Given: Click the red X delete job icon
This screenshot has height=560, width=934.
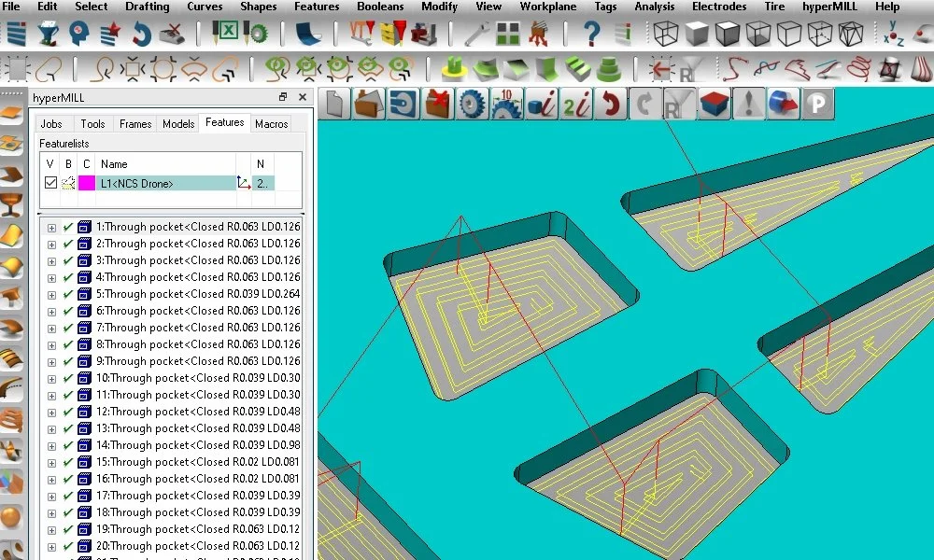Looking at the screenshot, I should click(438, 105).
